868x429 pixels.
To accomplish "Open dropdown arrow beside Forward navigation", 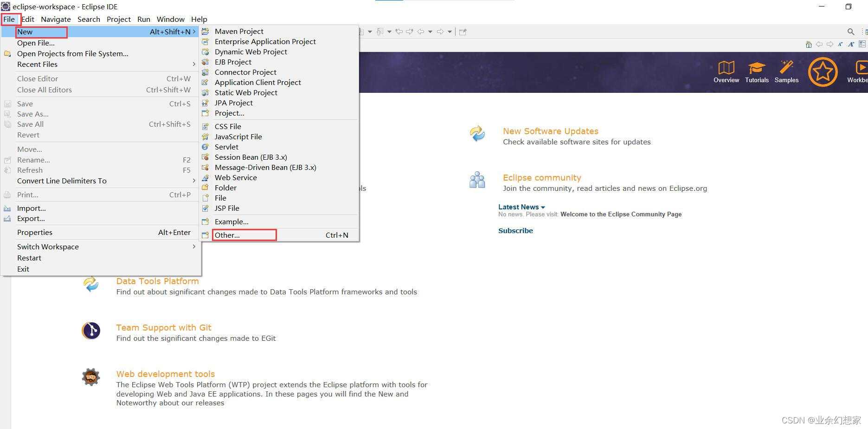I will 450,32.
